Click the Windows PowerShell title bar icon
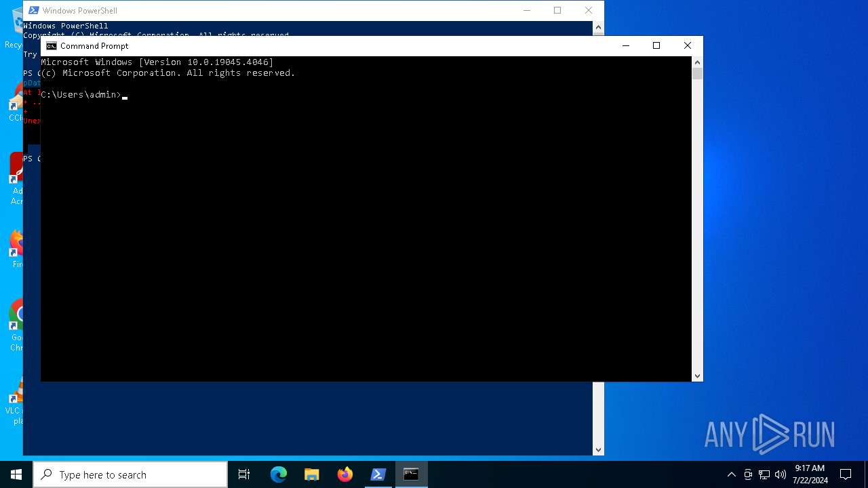Screen dimensions: 868x488 (33, 10)
